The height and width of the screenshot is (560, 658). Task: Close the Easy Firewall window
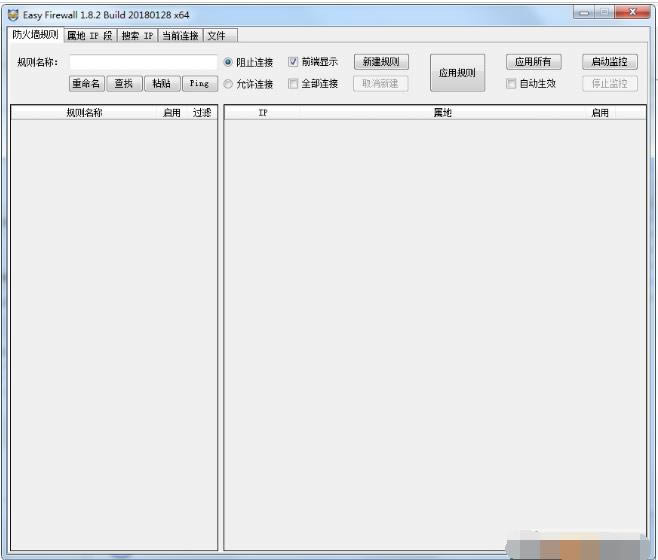[x=632, y=13]
